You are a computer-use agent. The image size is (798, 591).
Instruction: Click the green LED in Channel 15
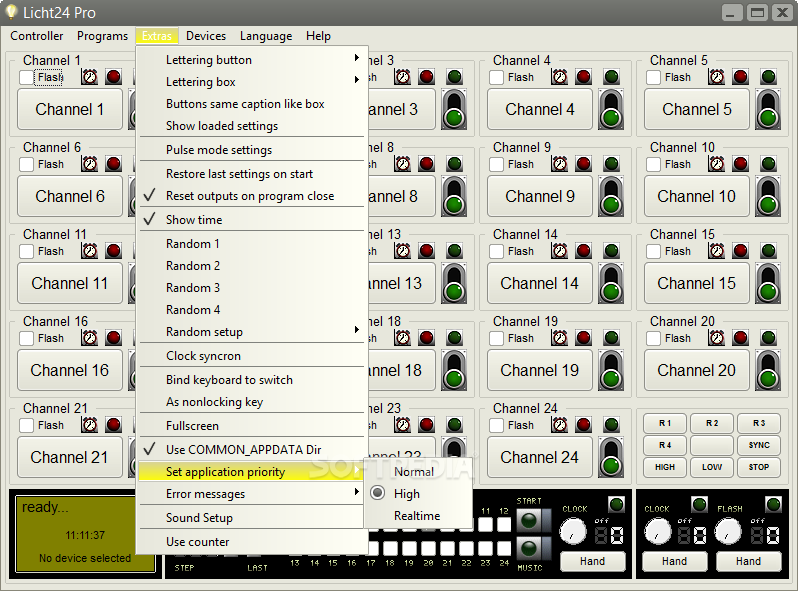768,251
